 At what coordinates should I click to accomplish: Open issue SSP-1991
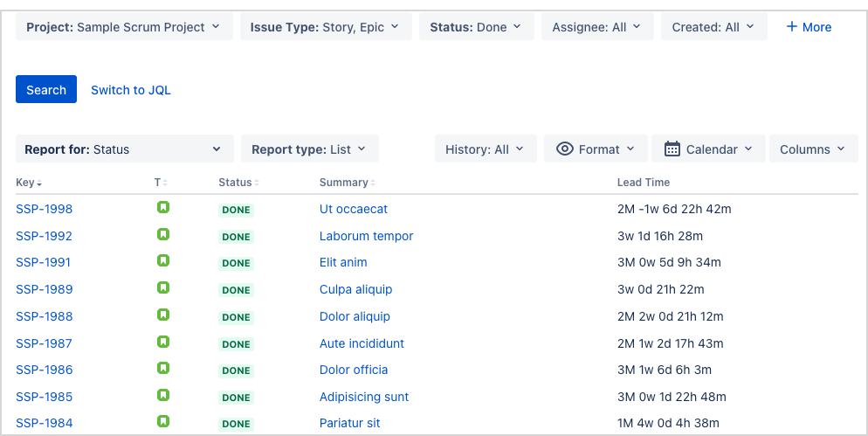[x=43, y=262]
